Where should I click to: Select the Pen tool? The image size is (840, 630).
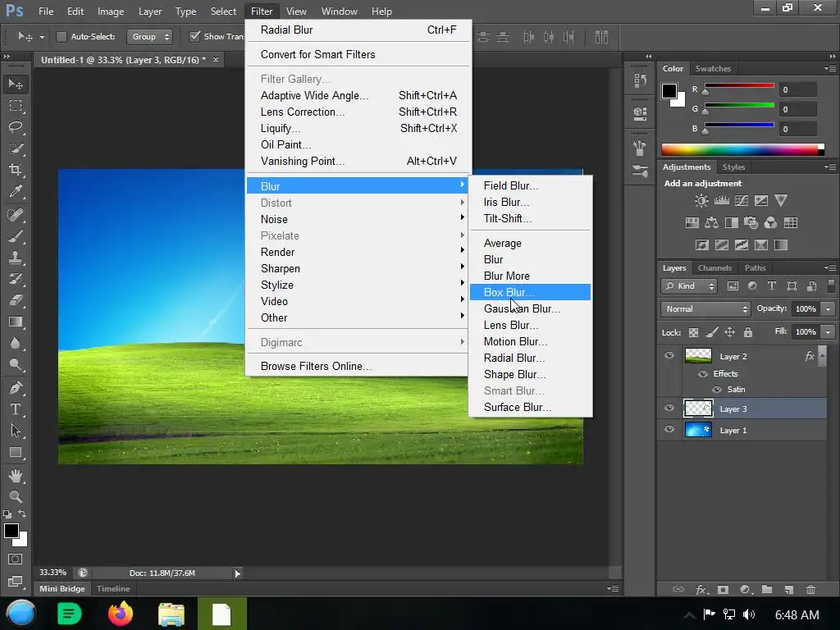16,387
